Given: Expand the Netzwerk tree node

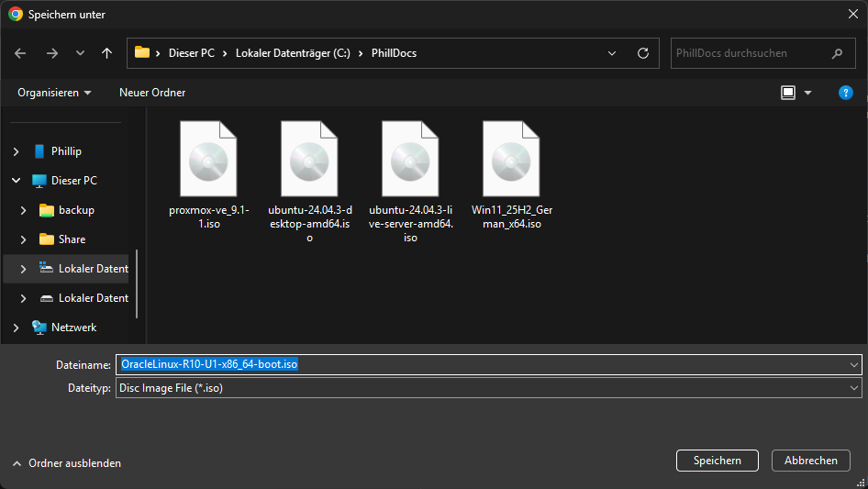Looking at the screenshot, I should pos(15,328).
